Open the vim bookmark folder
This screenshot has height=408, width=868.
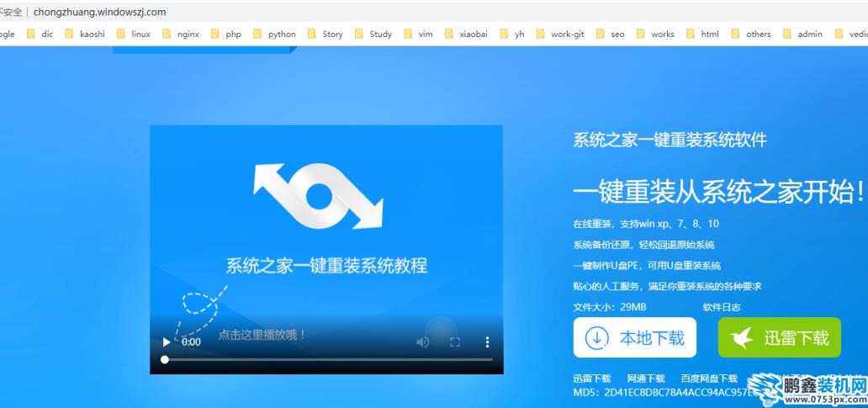point(419,34)
